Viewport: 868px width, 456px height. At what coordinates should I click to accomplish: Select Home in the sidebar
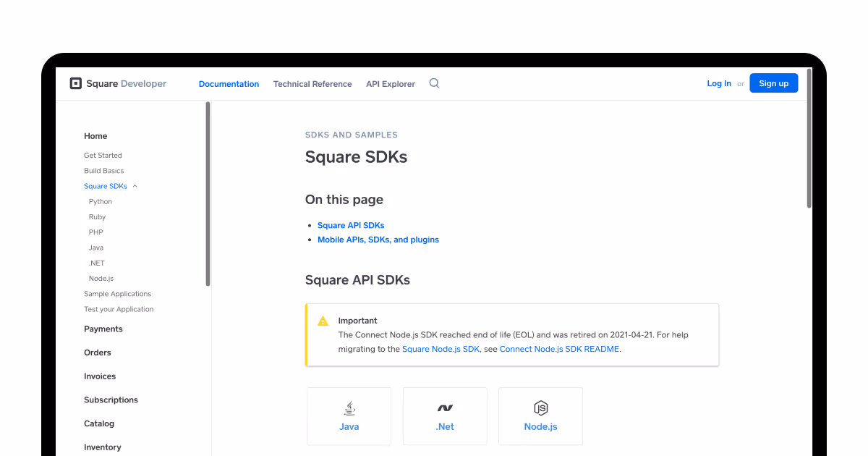(x=95, y=136)
